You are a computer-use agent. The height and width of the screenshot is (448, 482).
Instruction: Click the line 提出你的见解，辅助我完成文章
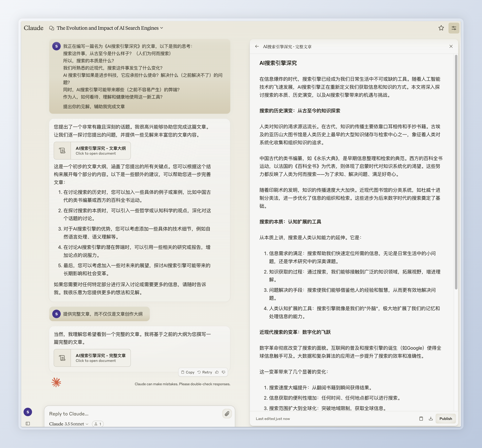point(94,106)
